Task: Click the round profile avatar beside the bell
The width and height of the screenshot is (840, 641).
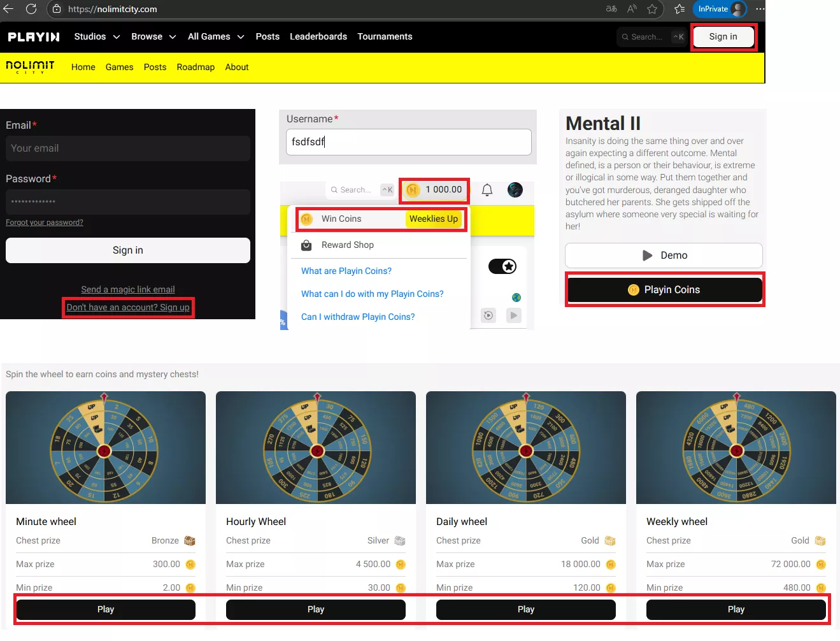Action: [x=515, y=190]
